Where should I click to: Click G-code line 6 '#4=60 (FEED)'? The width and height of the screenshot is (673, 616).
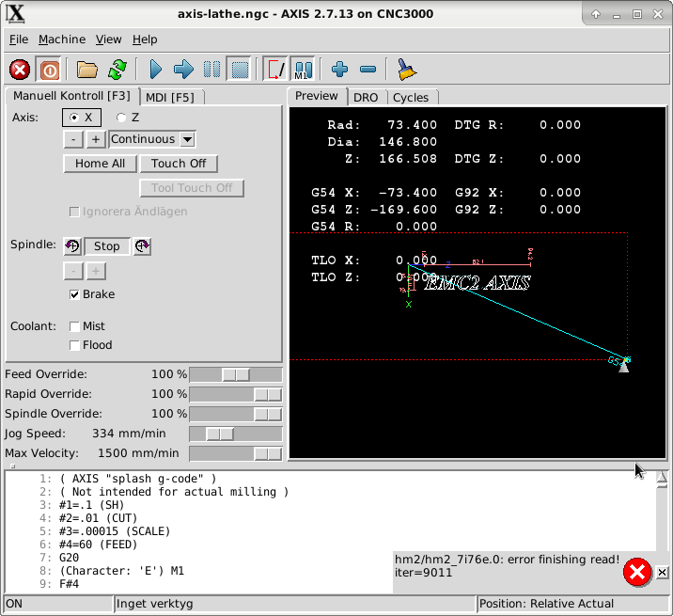coord(99,545)
